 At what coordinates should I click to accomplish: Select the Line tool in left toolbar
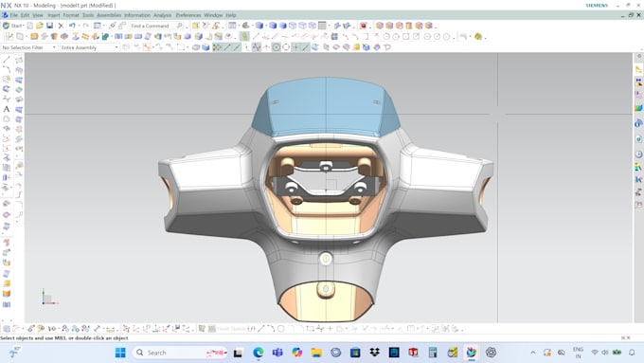[7, 60]
